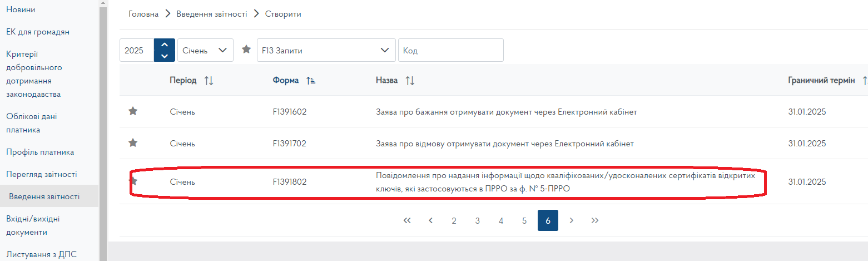Decrease year with down stepper arrow
This screenshot has height=261, width=868.
(164, 56)
